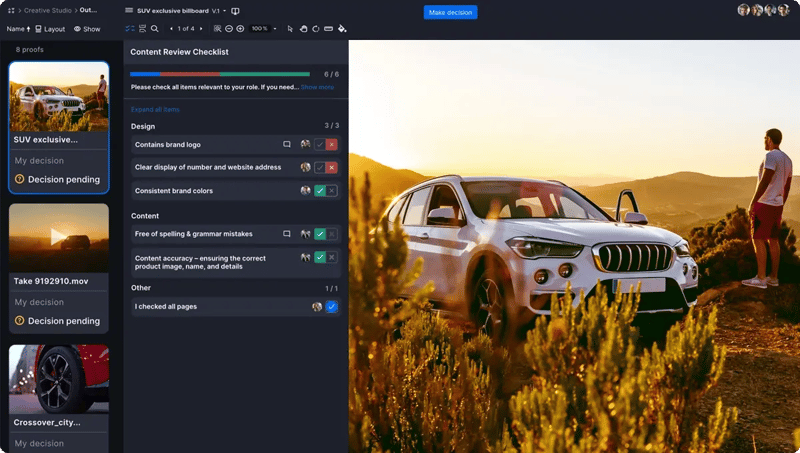Screen dimensions: 800x453
Task: Click the last collaborator avatar top right
Action: (783, 10)
